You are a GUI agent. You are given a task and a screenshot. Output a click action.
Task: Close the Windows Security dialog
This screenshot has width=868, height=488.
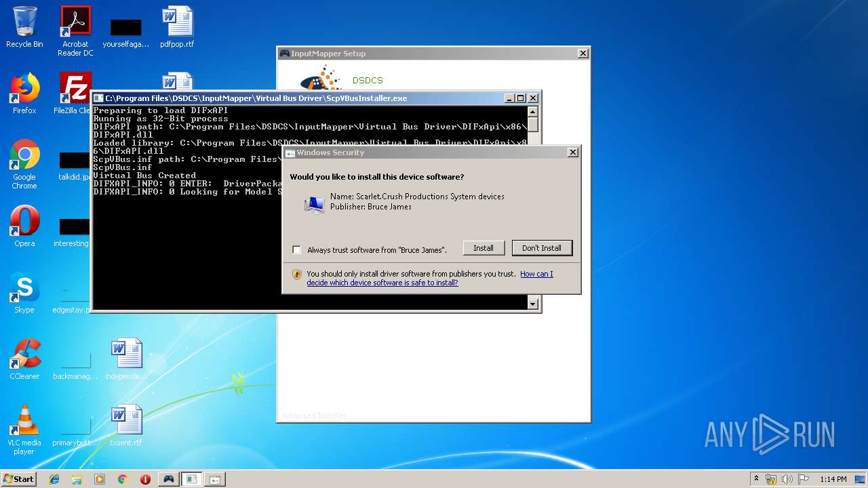pos(572,152)
